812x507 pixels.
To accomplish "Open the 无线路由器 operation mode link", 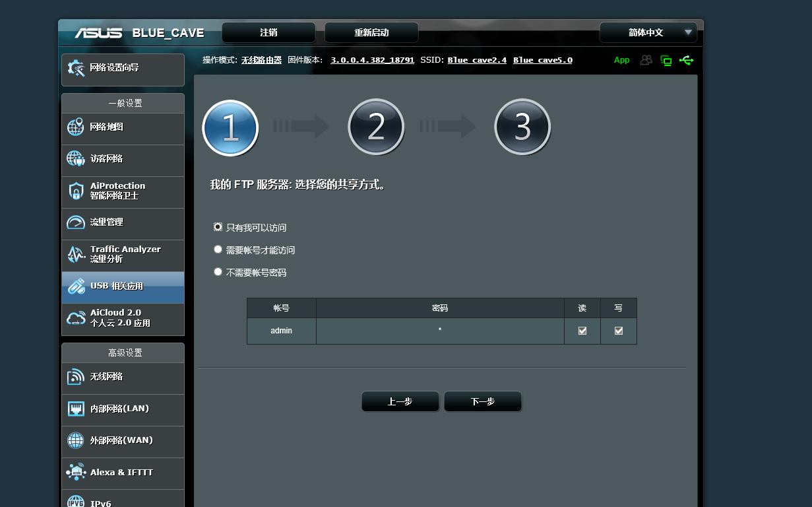I will (x=261, y=60).
